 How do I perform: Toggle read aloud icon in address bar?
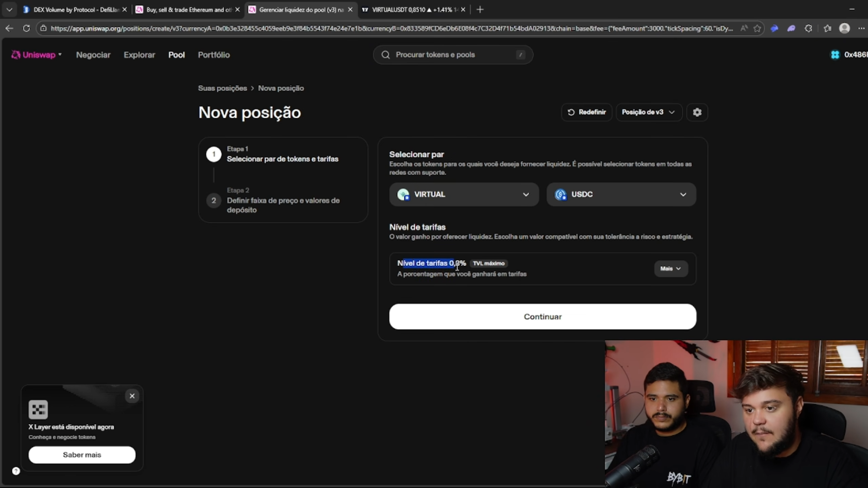744,28
